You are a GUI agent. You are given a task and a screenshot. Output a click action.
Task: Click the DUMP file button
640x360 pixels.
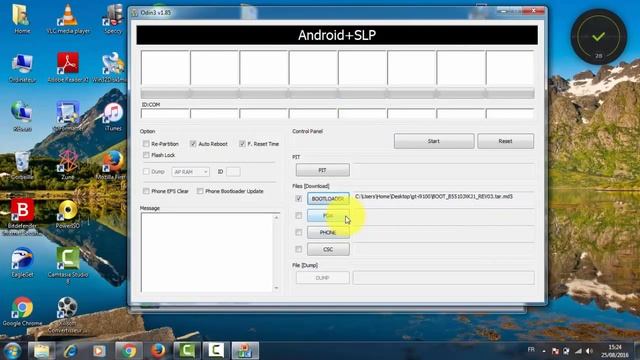click(x=322, y=278)
